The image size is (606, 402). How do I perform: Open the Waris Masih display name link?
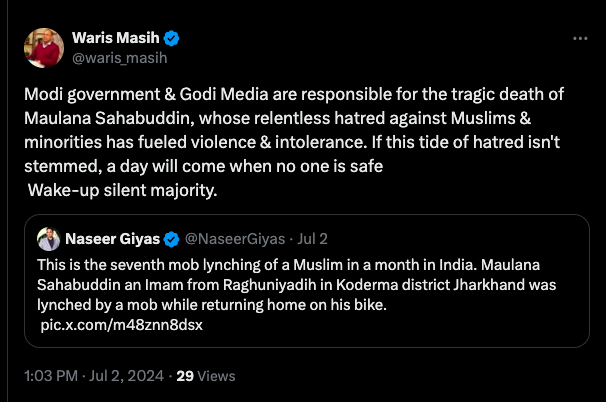point(116,38)
